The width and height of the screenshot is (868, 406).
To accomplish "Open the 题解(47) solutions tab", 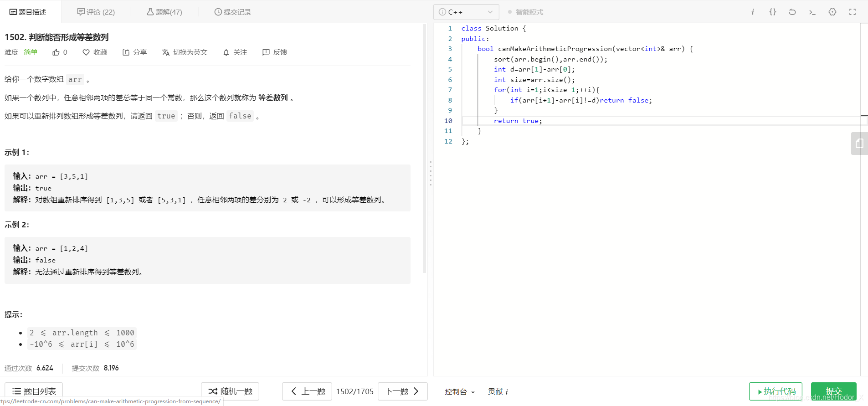I will pos(164,12).
